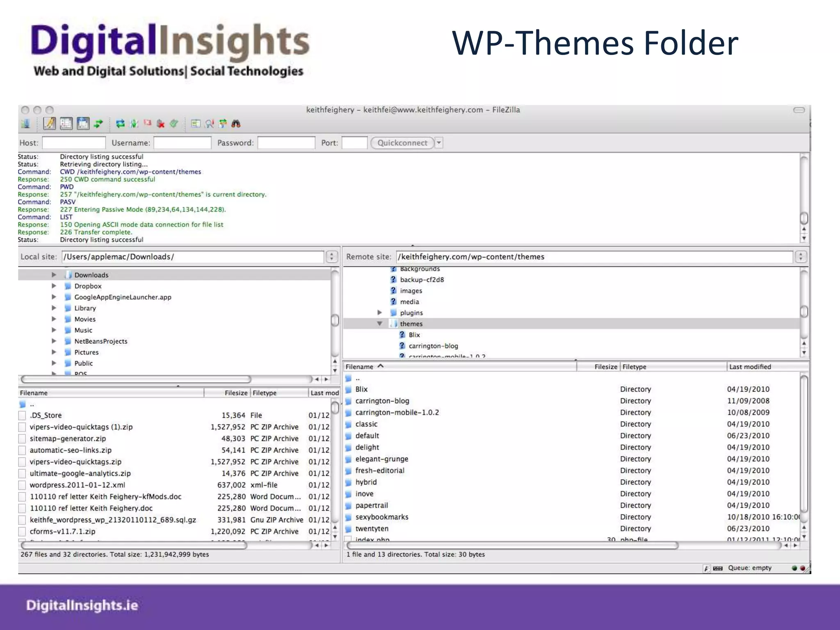Click the message log vertical scrollbar thumb
This screenshot has width=840, height=630.
(x=804, y=218)
